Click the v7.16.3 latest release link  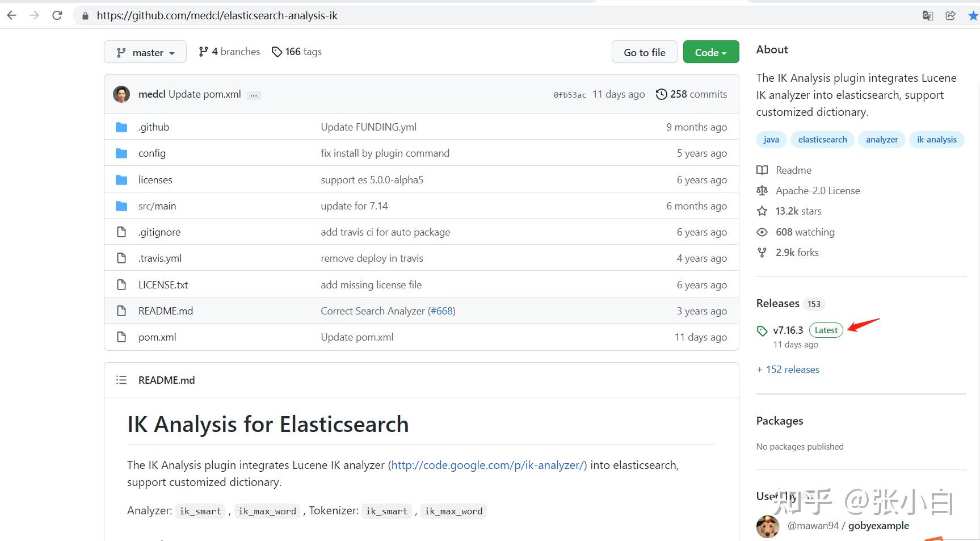click(788, 330)
